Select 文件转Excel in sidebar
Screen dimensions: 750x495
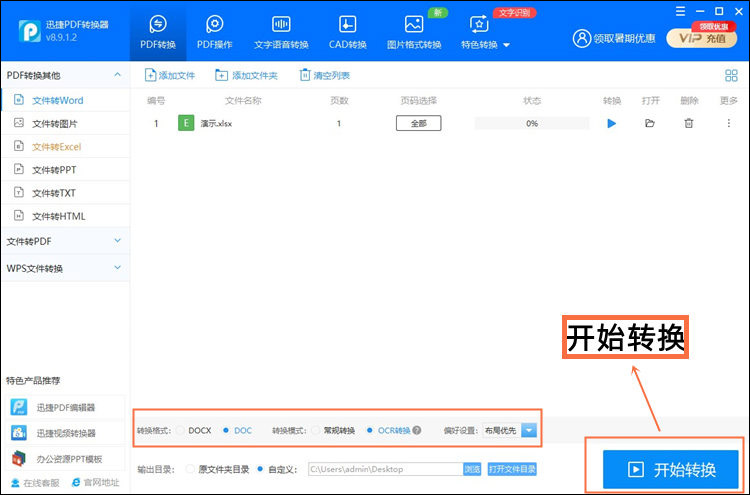[66, 146]
